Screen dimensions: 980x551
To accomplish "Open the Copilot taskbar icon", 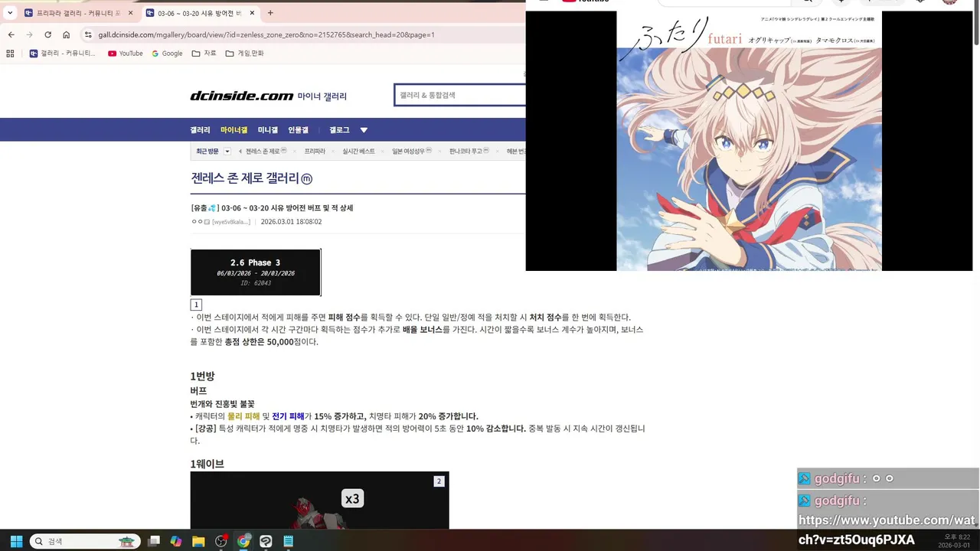I will point(176,541).
